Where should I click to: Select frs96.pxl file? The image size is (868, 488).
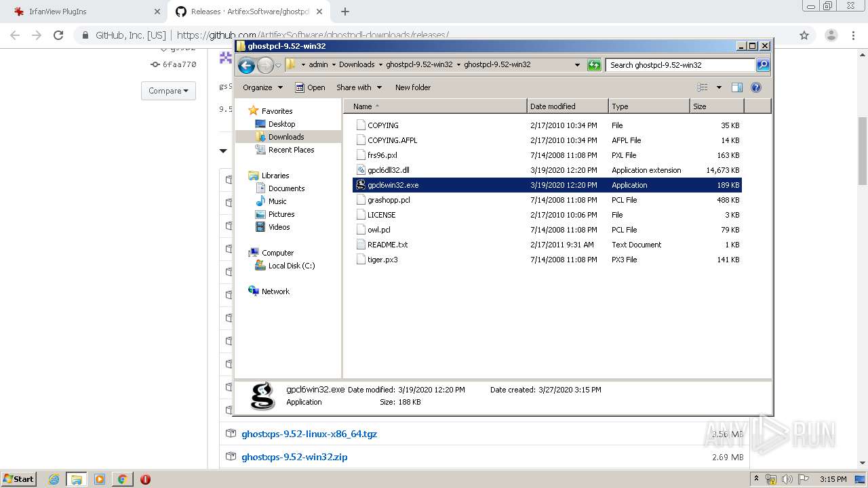[x=547, y=155]
